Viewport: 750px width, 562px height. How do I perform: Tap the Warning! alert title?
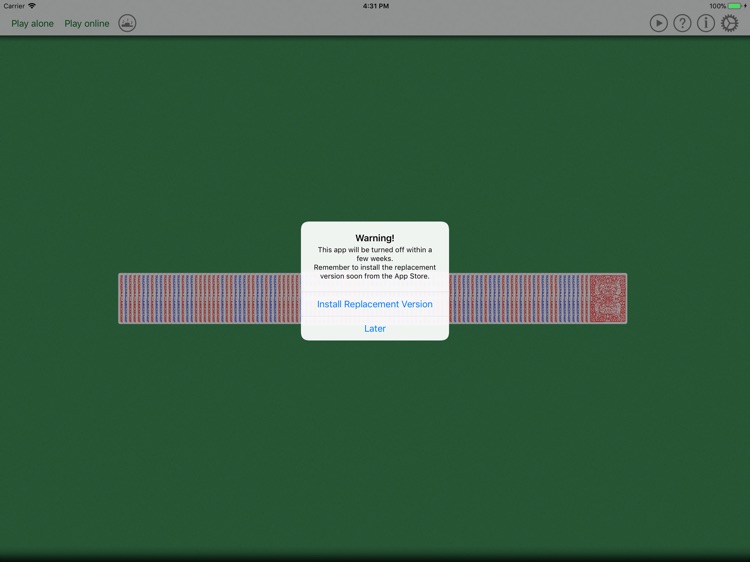(375, 238)
